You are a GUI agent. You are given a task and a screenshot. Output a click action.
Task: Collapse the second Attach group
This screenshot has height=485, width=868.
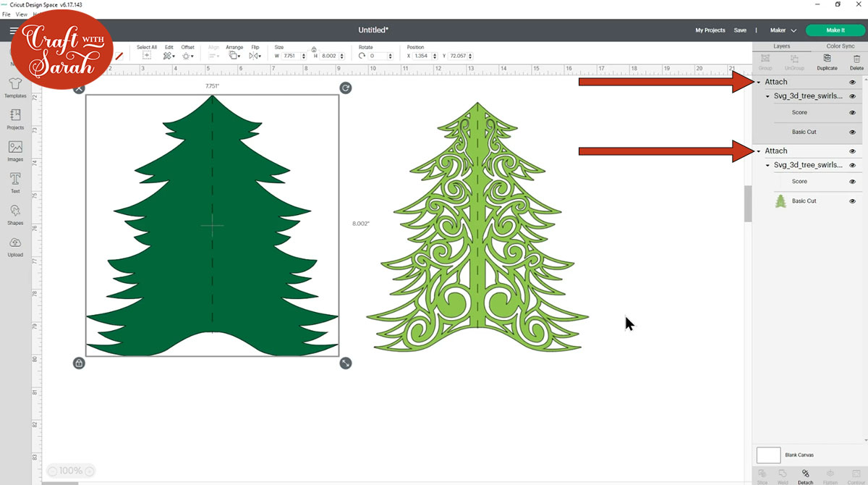point(759,151)
